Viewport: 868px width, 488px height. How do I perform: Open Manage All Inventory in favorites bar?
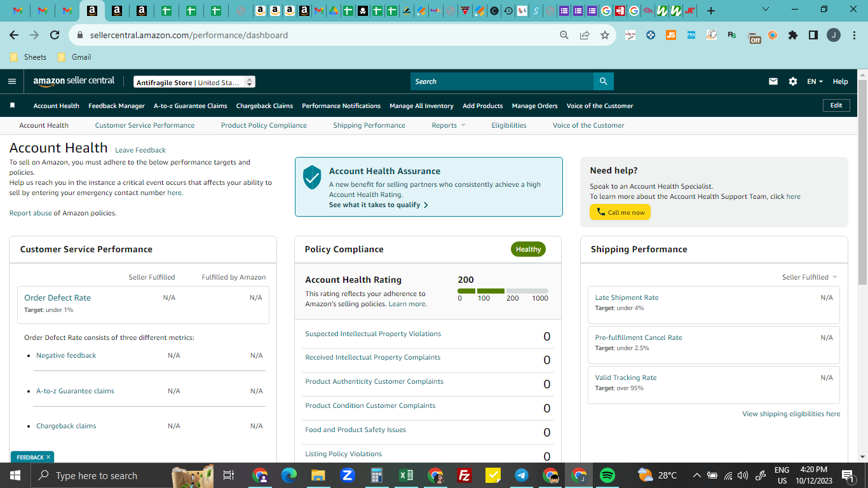(421, 105)
